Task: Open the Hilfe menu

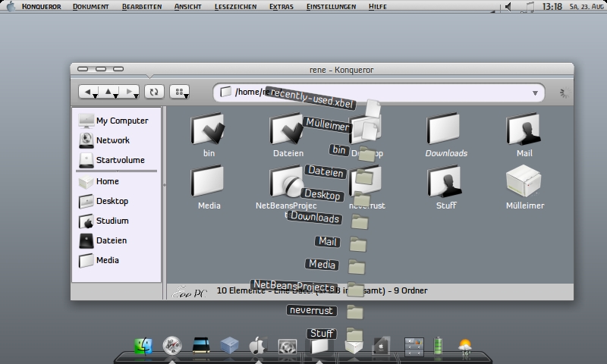Action: pos(377,7)
